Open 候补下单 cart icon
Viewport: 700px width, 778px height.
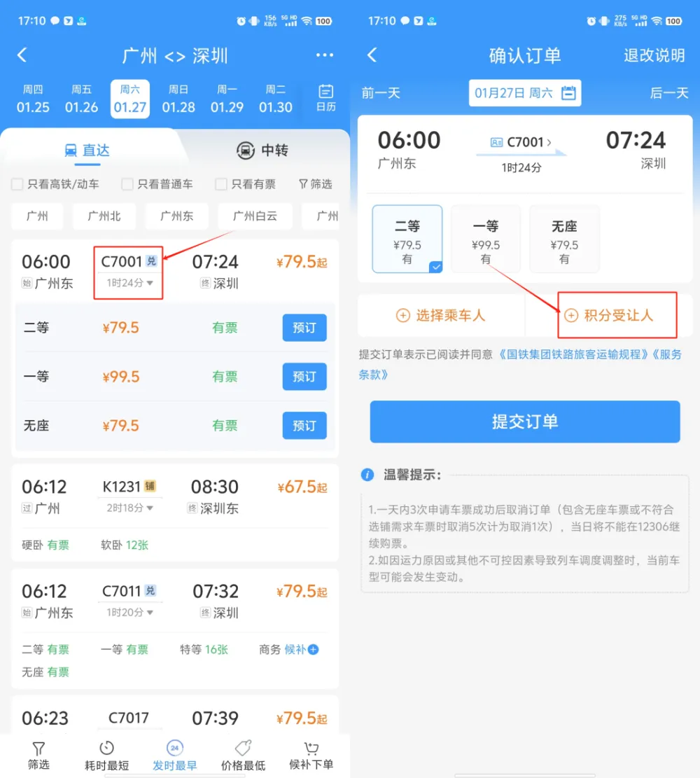tap(311, 748)
